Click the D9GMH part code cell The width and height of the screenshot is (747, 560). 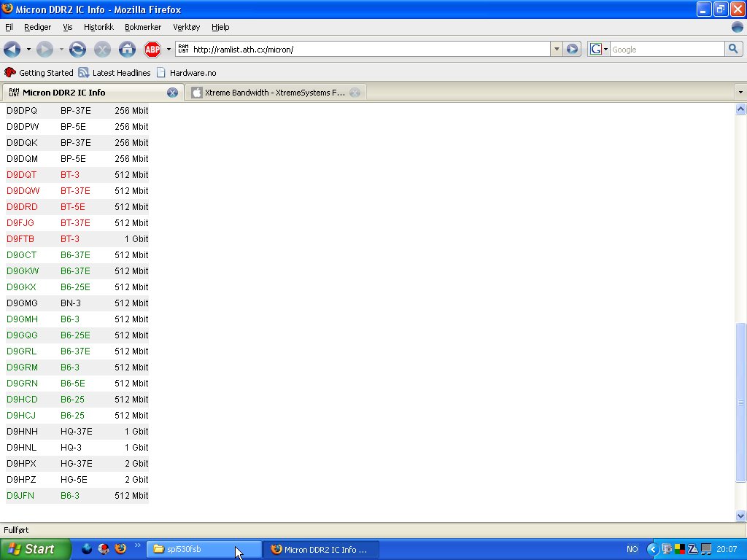tap(22, 319)
